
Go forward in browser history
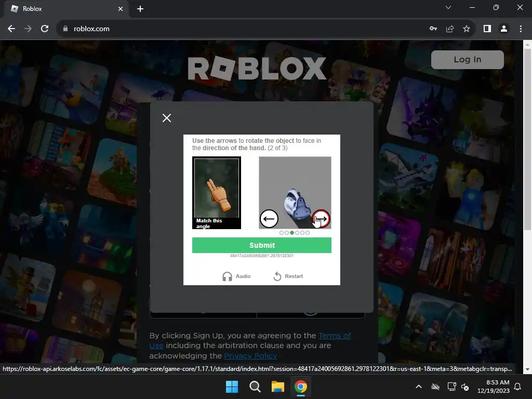point(28,29)
